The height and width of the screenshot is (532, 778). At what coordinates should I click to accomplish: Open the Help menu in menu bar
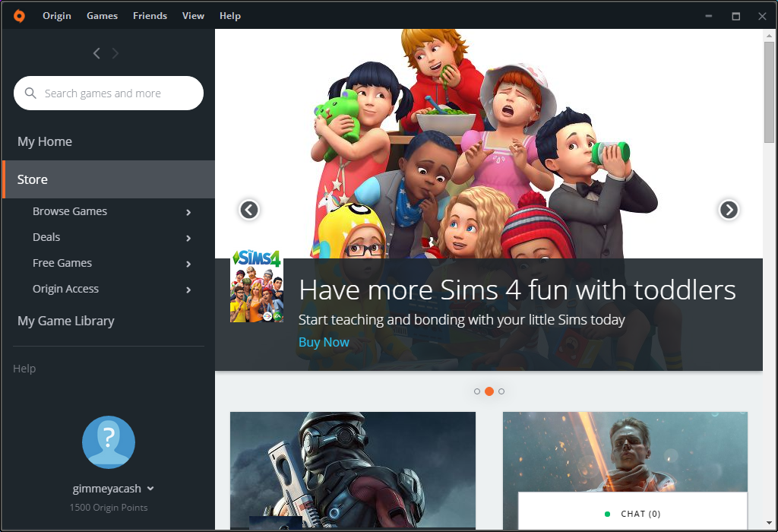(230, 16)
